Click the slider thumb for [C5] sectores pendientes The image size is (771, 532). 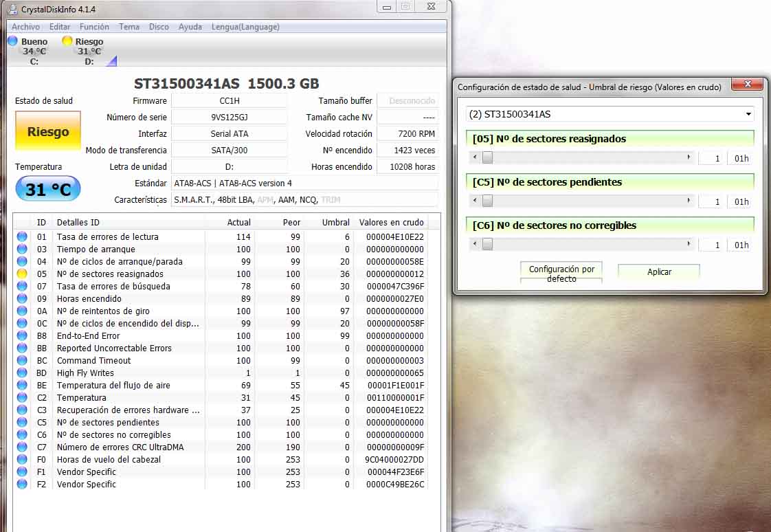click(x=487, y=201)
